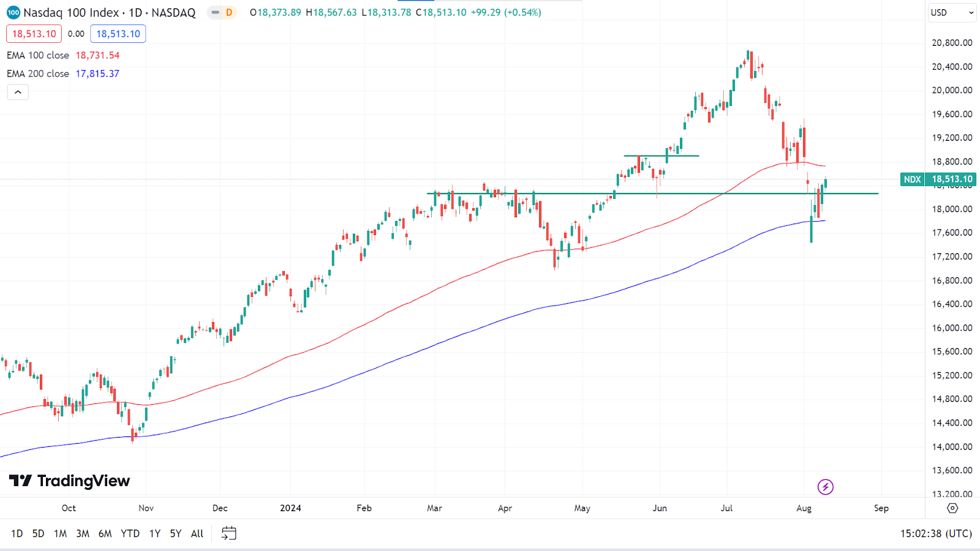Open the EMA 200 close indicator legend
Viewport: 980px width, 551px height.
[38, 73]
